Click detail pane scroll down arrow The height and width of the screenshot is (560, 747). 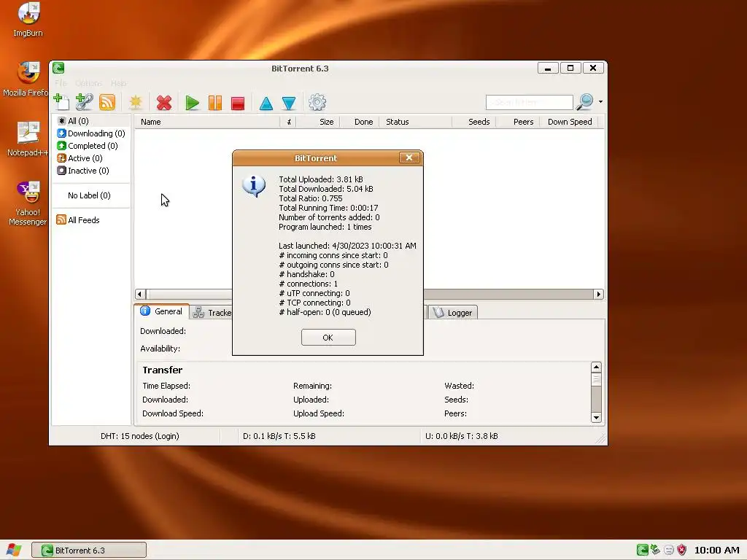coord(596,418)
